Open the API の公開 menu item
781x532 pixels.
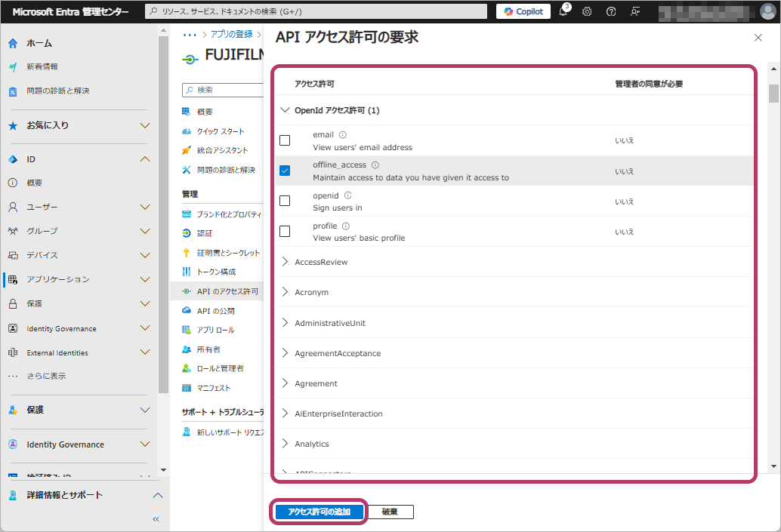tap(215, 311)
